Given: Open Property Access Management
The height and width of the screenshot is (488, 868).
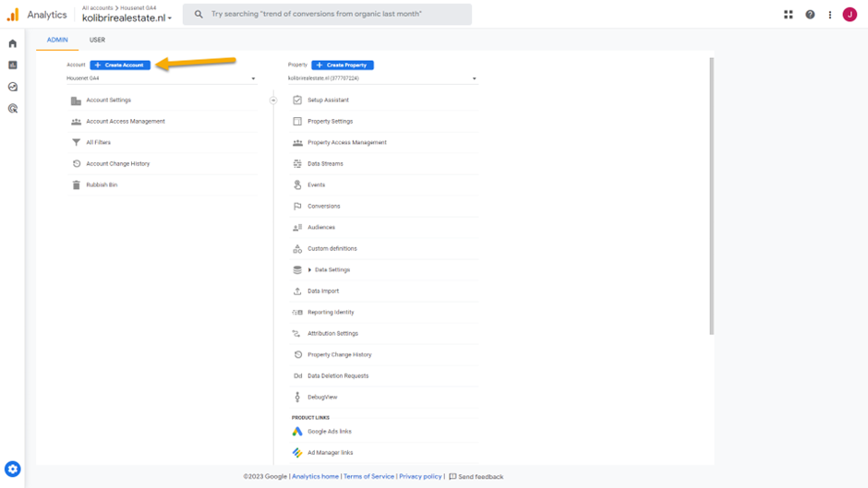Looking at the screenshot, I should click(347, 143).
